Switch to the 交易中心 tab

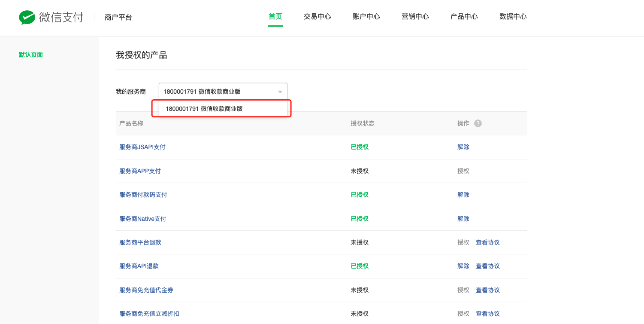pyautogui.click(x=317, y=17)
